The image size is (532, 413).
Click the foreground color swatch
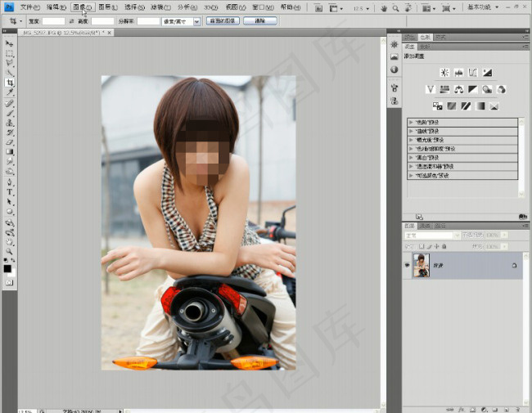[x=7, y=267]
